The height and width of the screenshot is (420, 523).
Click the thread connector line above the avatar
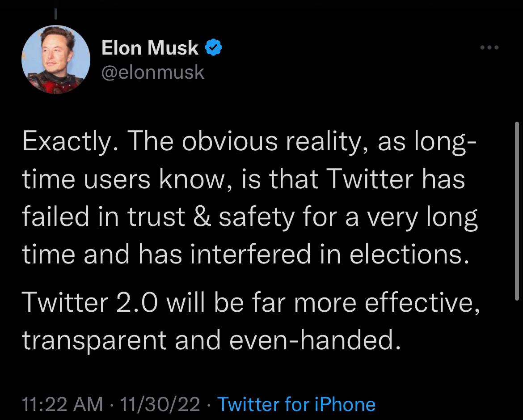tap(56, 14)
